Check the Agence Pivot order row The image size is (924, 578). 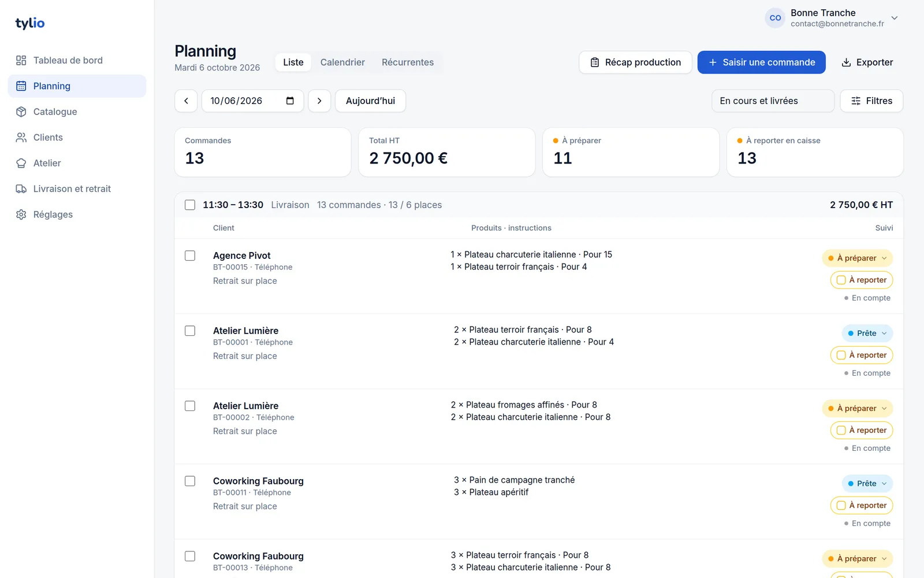(x=190, y=255)
